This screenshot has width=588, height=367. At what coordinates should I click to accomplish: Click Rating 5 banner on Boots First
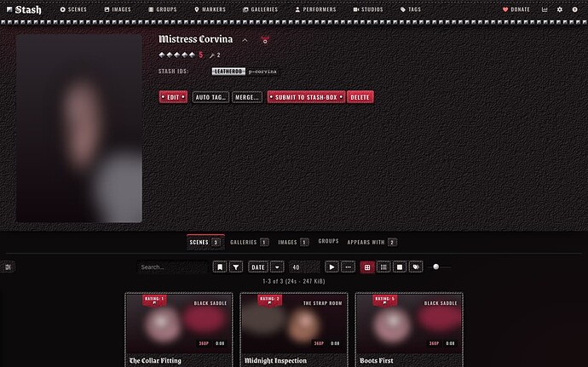tap(384, 300)
